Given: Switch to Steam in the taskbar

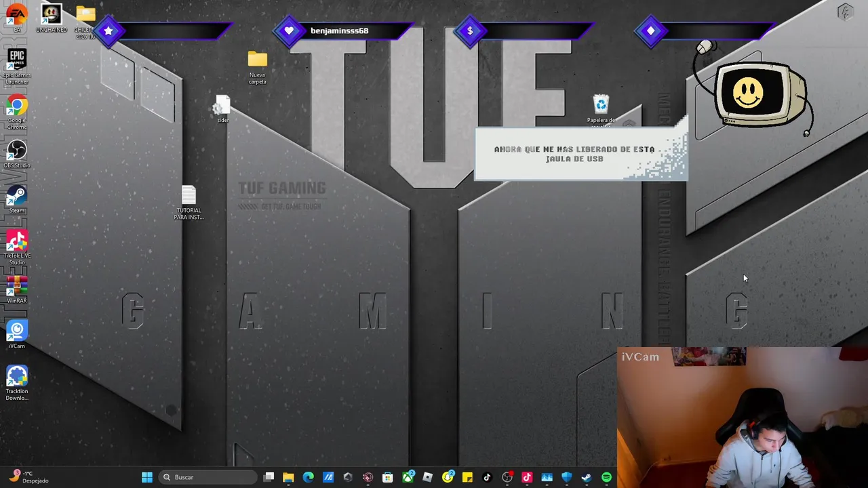Looking at the screenshot, I should coord(587,477).
